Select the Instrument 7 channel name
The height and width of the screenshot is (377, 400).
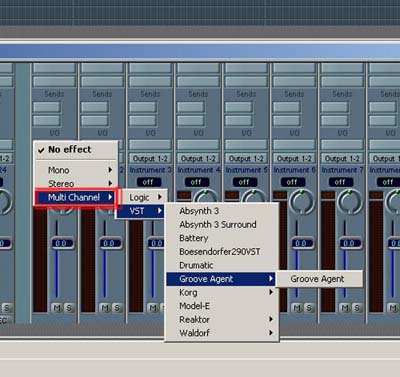tap(343, 170)
